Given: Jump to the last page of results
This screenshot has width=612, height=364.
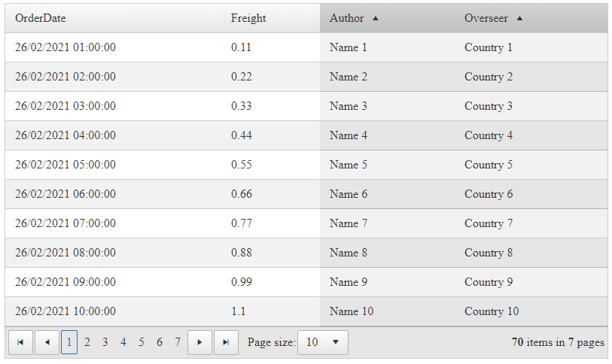Looking at the screenshot, I should (226, 342).
